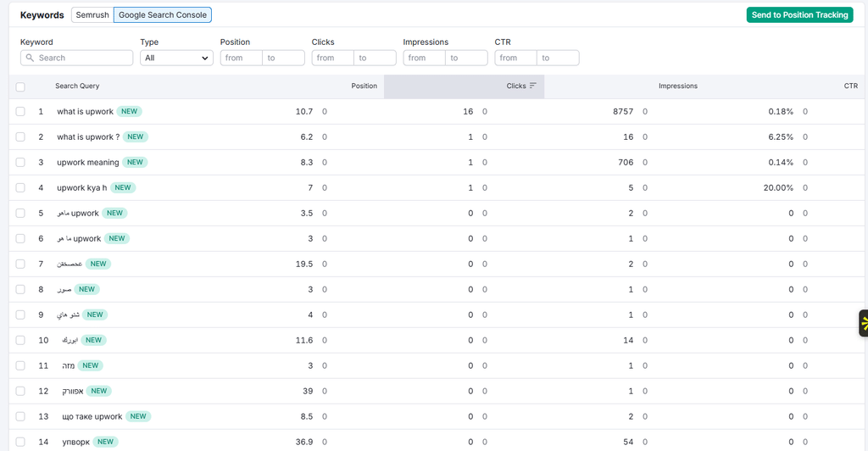Focus the Keyword search input

(x=77, y=58)
